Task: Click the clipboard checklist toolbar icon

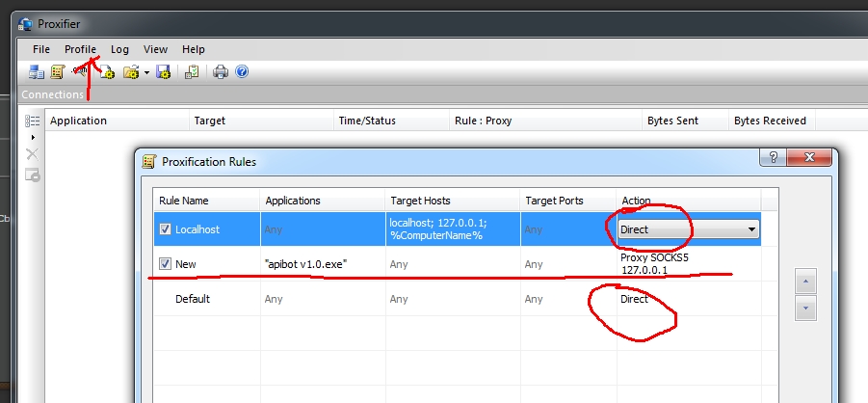Action: coord(192,72)
